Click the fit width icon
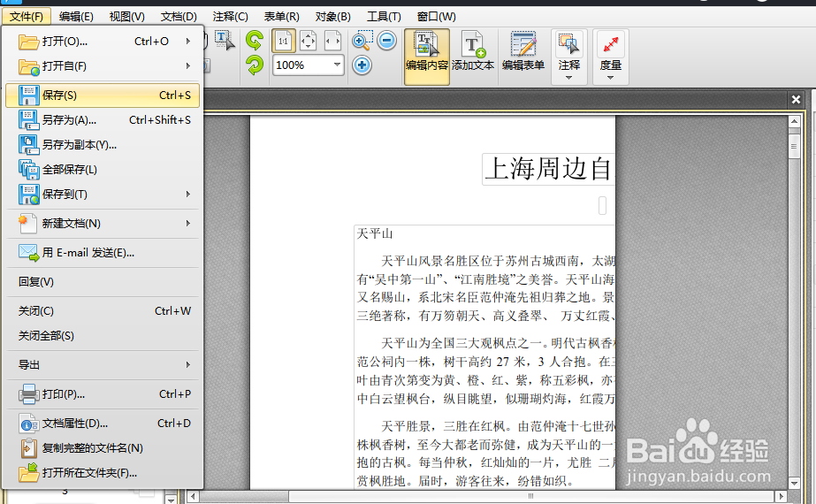Image resolution: width=816 pixels, height=504 pixels. (x=332, y=41)
